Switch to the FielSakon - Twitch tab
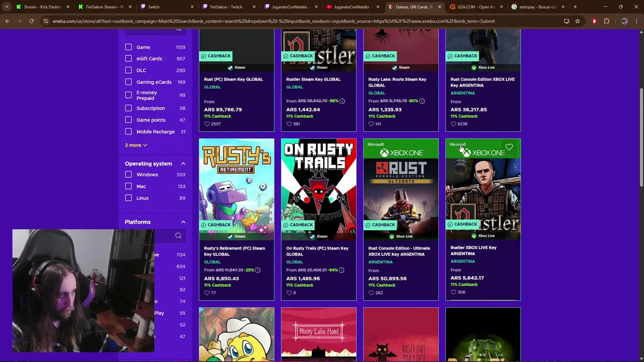Viewport: 644px width, 362px height. tap(228, 7)
